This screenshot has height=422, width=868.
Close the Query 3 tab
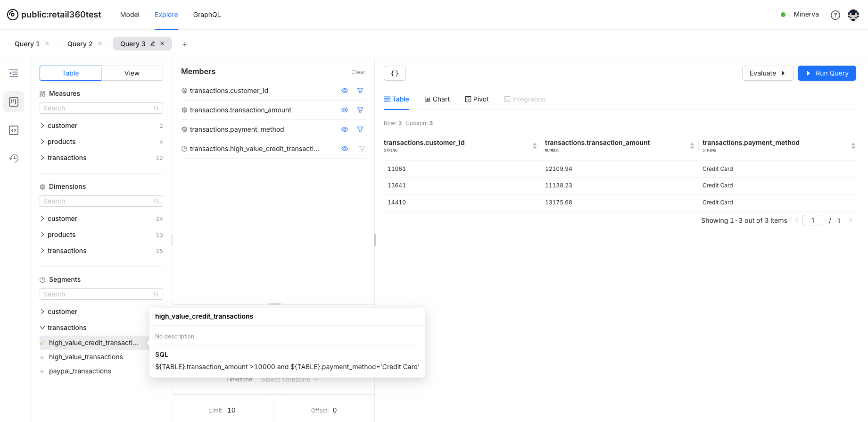coord(162,43)
